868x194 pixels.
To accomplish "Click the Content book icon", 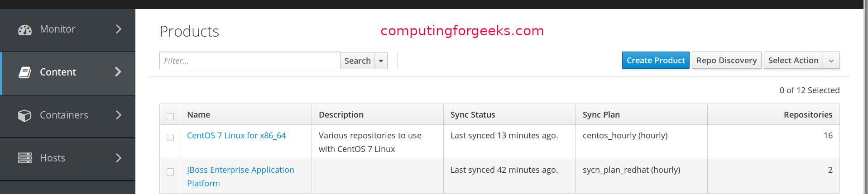I will coord(25,72).
